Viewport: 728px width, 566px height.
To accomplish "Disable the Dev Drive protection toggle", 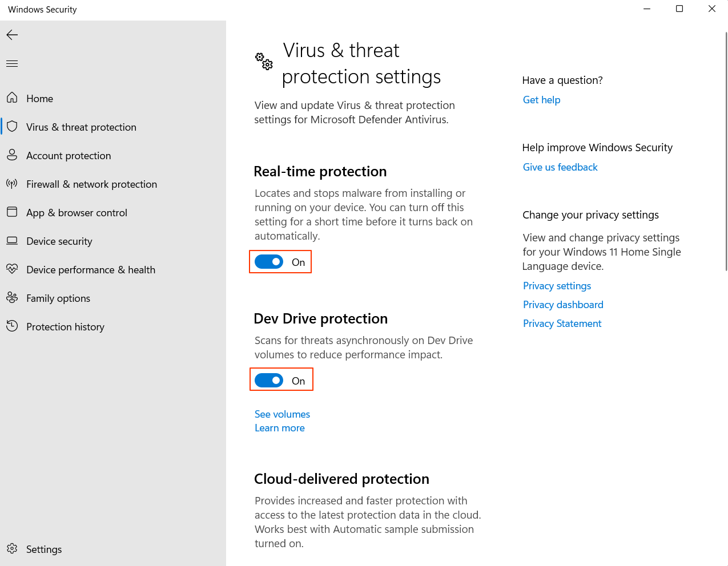I will click(269, 381).
